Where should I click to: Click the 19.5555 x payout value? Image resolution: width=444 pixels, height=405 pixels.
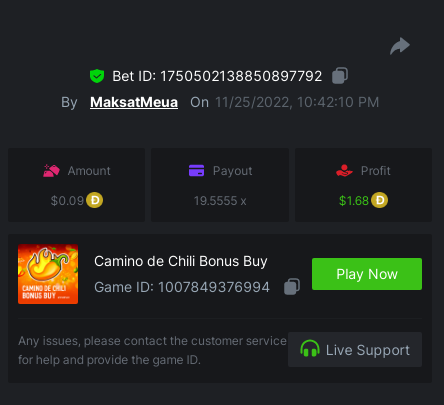tap(220, 201)
